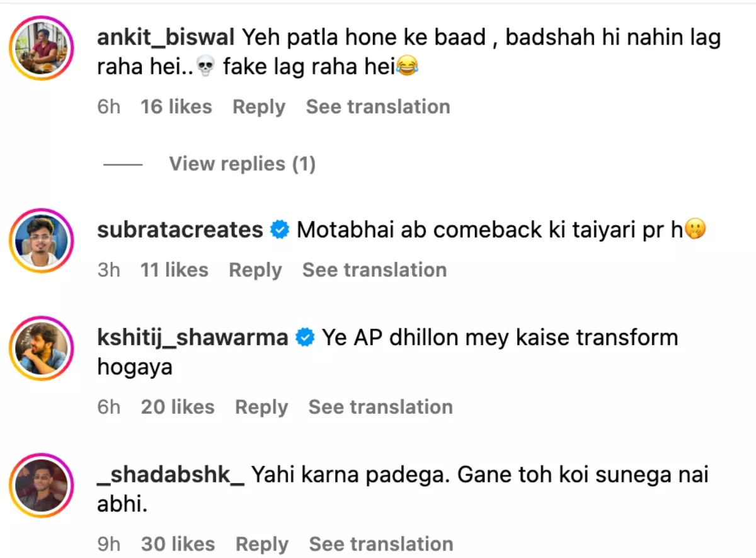Open the 30 likes list
Screen dimensions: 756x558
coord(178,544)
